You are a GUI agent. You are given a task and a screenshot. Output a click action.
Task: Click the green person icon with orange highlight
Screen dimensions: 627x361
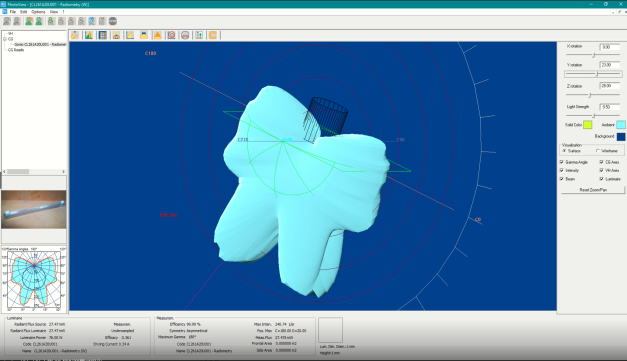coord(29,21)
